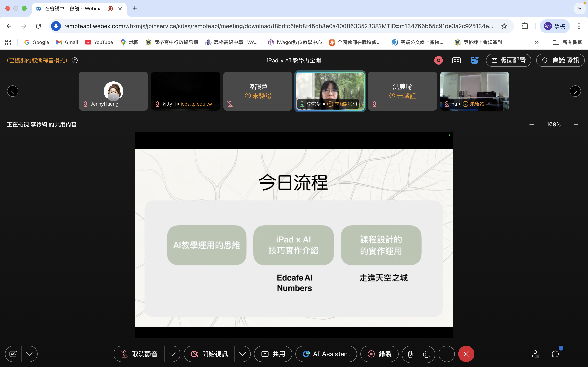Expand video options arrow beside 開始視訊
588x367 pixels.
242,354
